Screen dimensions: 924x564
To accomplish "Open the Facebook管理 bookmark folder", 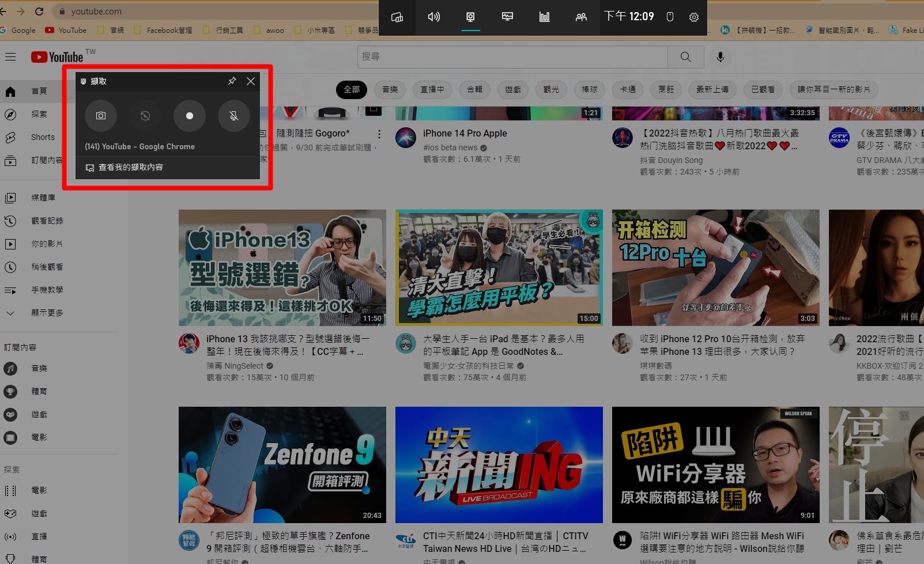I will pos(163,30).
